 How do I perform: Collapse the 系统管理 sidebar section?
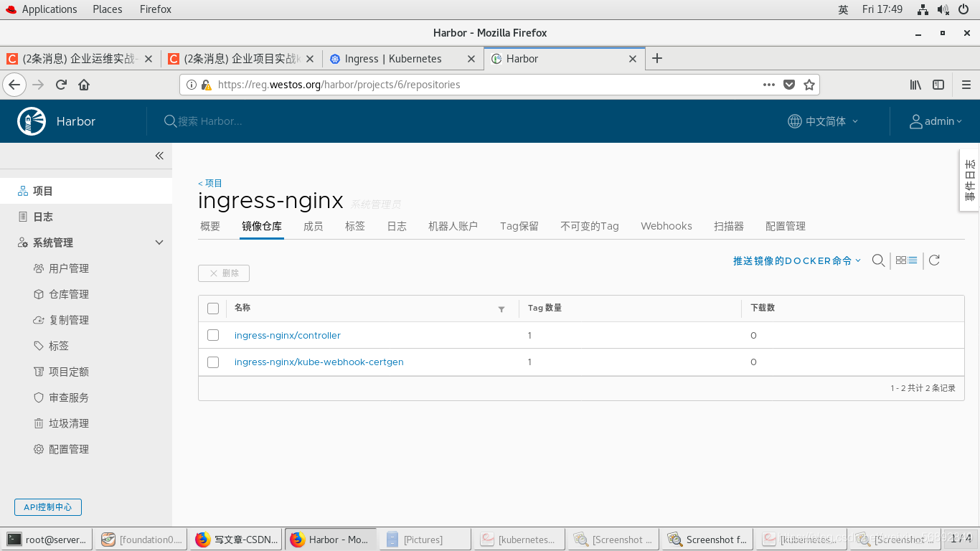pyautogui.click(x=159, y=242)
